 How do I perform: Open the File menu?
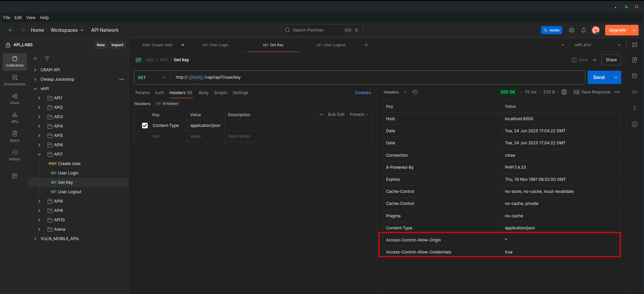(7, 18)
